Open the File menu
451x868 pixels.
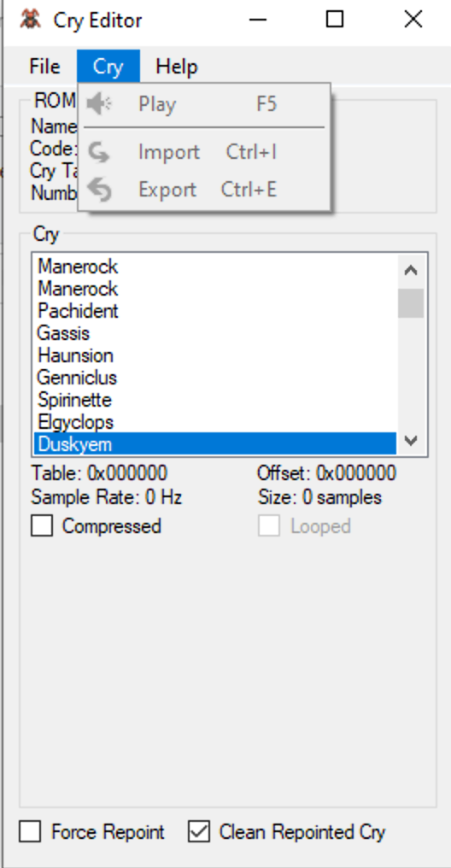coord(44,67)
